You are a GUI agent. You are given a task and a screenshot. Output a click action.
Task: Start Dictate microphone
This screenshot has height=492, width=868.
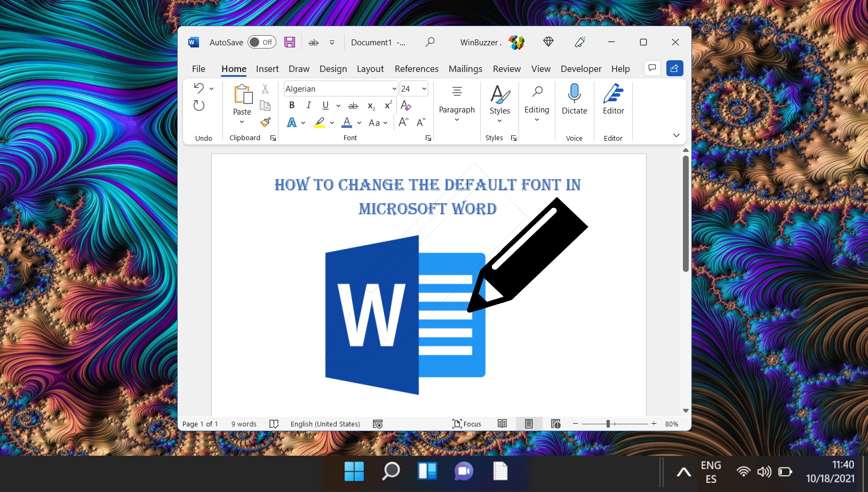[x=574, y=100]
